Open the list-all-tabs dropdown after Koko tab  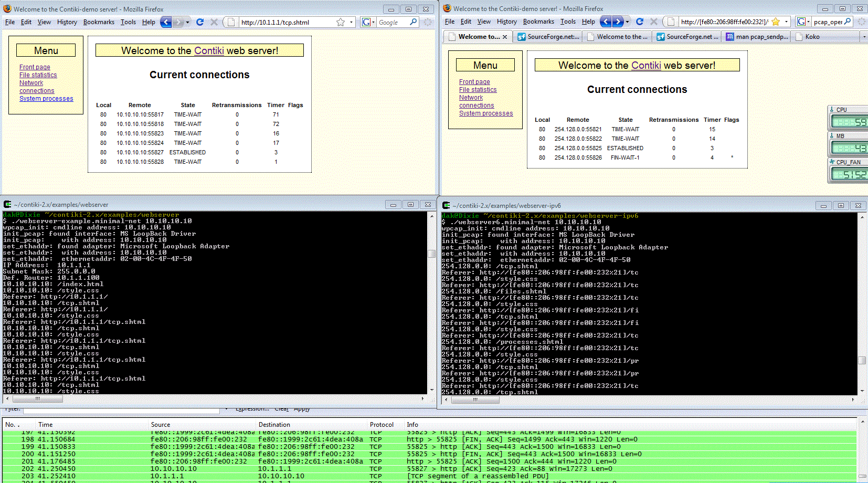[x=864, y=37]
